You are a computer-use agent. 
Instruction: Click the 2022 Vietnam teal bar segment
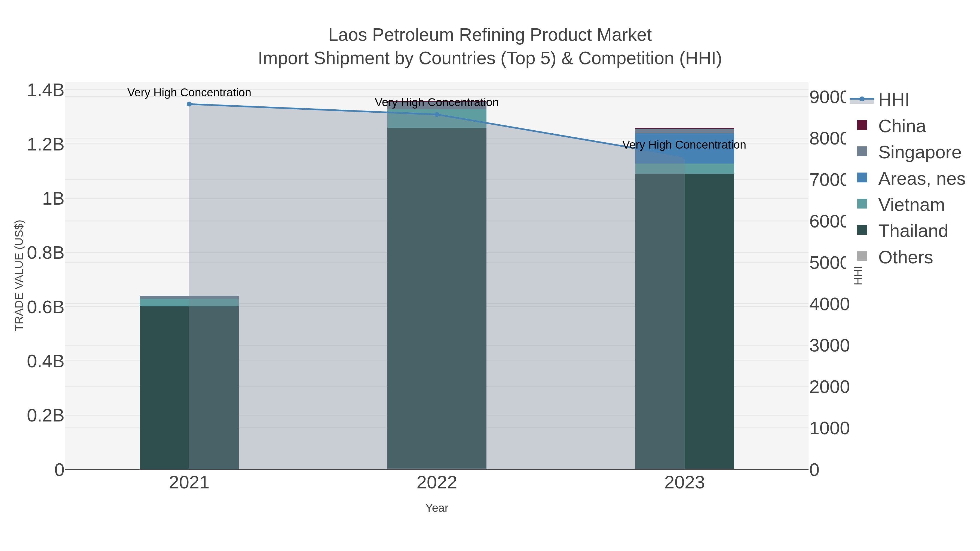pos(437,119)
